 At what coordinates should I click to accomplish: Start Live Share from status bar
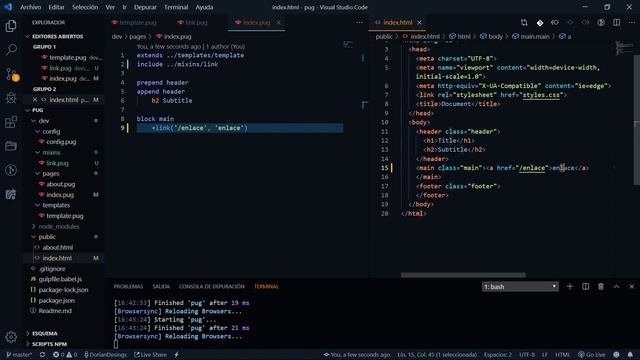coord(150,355)
